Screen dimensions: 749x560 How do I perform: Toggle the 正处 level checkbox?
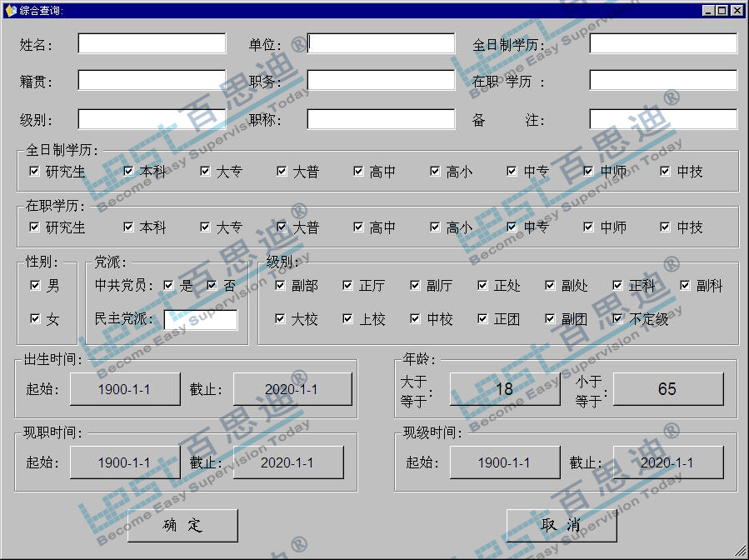coord(483,285)
